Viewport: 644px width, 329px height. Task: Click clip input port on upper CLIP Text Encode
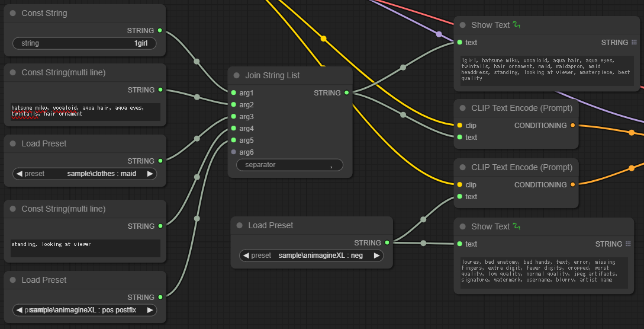coord(459,126)
